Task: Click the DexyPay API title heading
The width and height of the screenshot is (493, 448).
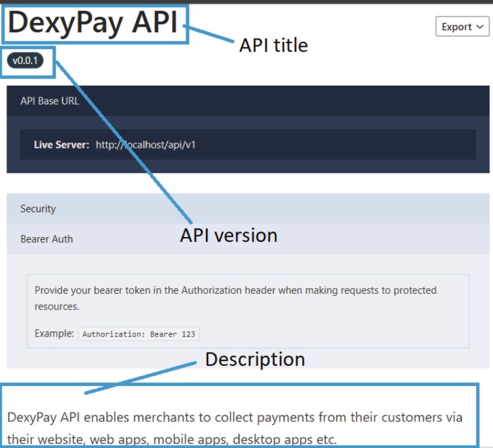Action: (x=94, y=23)
